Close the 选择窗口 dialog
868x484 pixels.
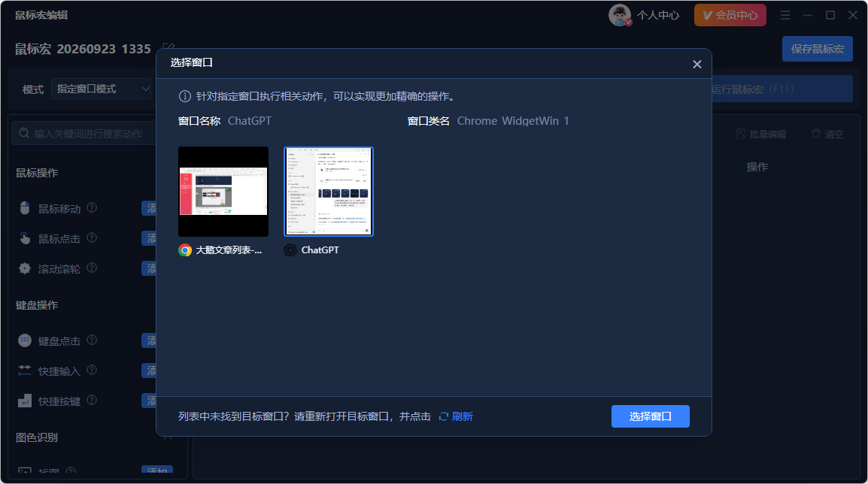click(x=697, y=64)
